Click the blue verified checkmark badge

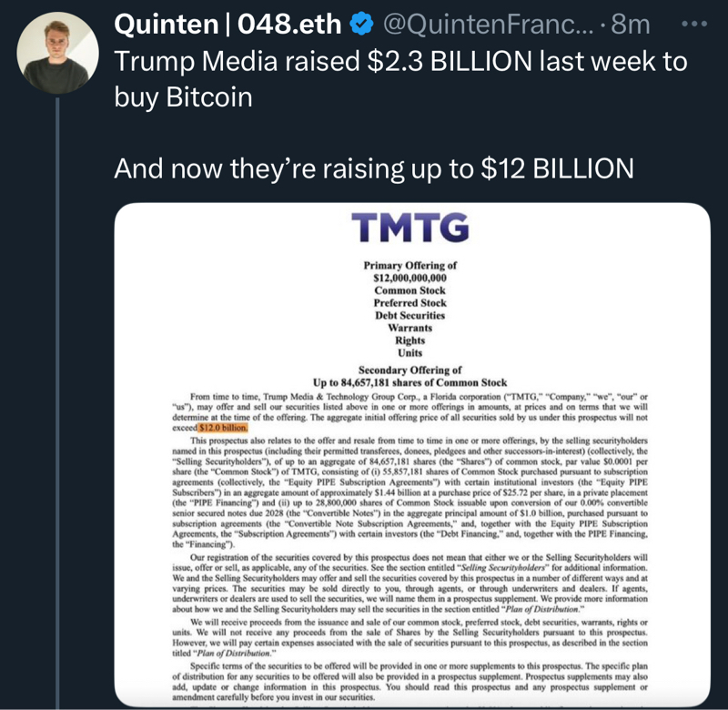click(362, 27)
